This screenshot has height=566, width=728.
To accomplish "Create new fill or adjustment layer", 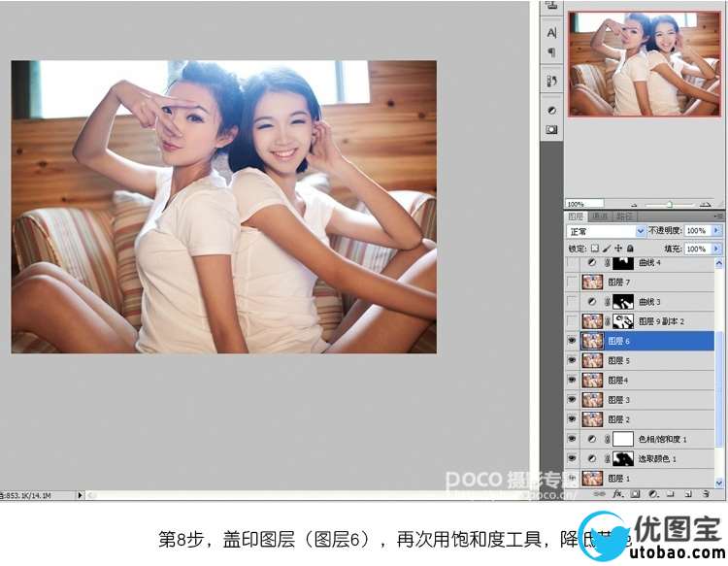I will coord(653,494).
